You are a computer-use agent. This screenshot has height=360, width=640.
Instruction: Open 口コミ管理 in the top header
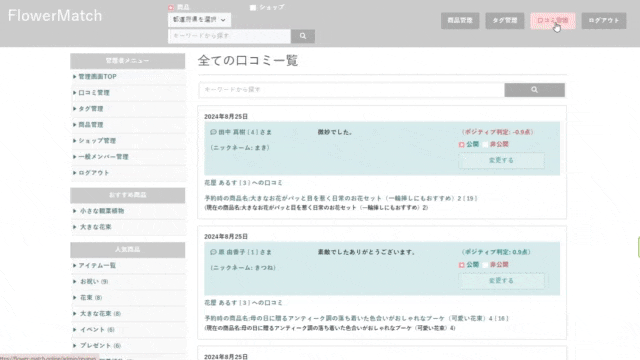point(553,20)
